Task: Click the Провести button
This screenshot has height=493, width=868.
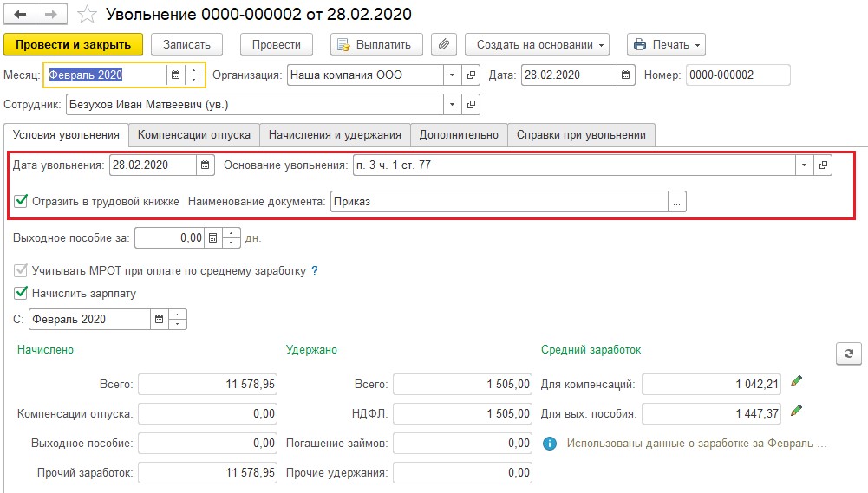Action: pos(277,44)
